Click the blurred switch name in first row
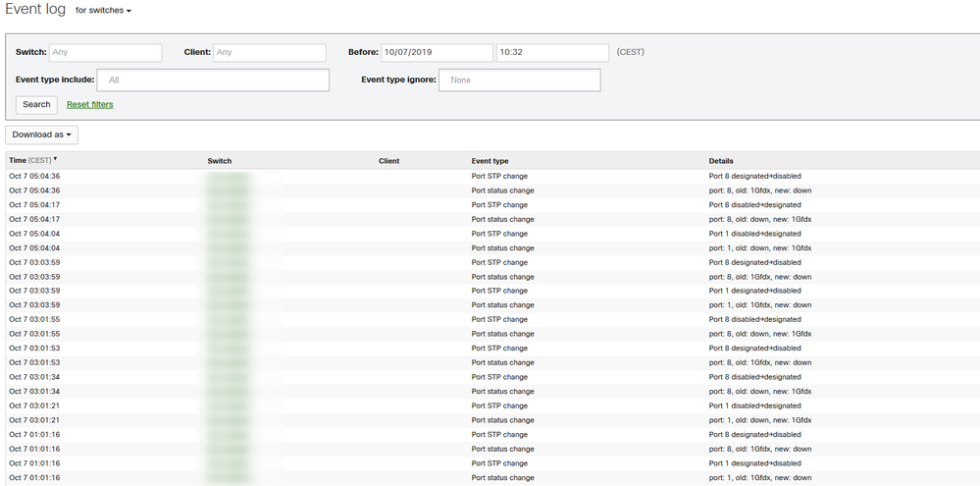 pos(228,176)
